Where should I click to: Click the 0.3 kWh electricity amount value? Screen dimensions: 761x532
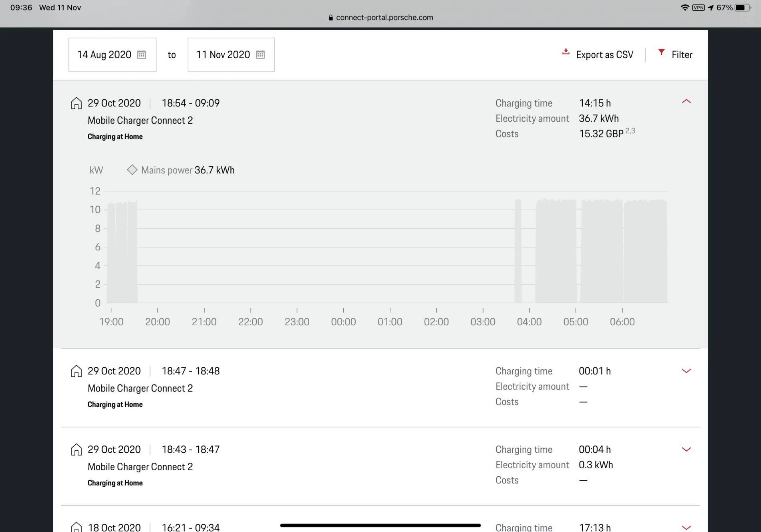[596, 465]
